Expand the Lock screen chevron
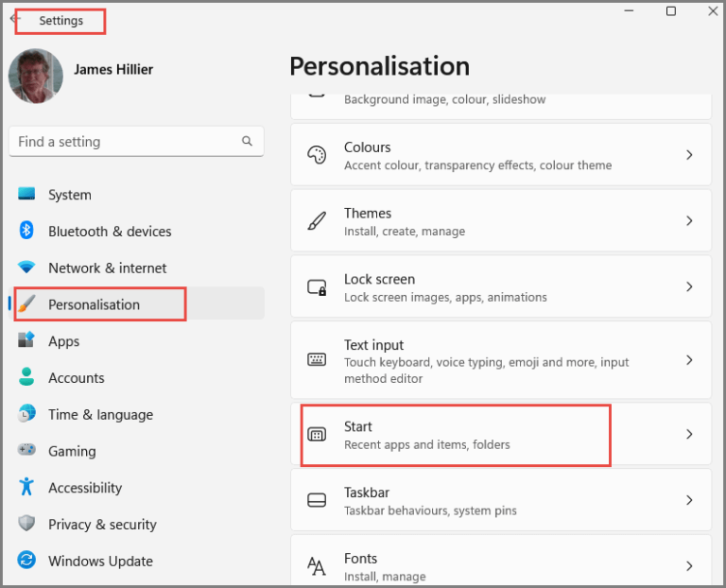 coord(689,287)
